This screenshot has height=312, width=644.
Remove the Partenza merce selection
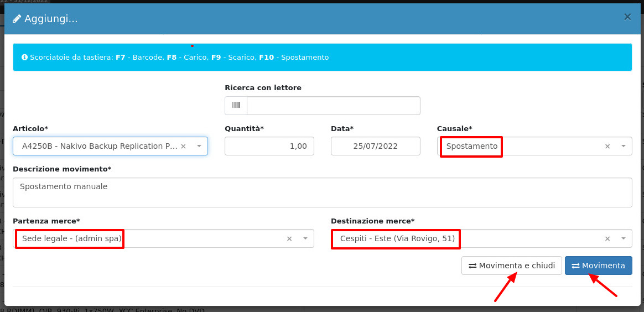pyautogui.click(x=289, y=238)
